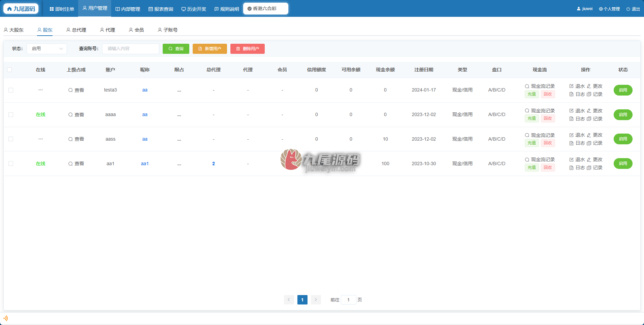Go to next page arrow in pagination

click(316, 300)
